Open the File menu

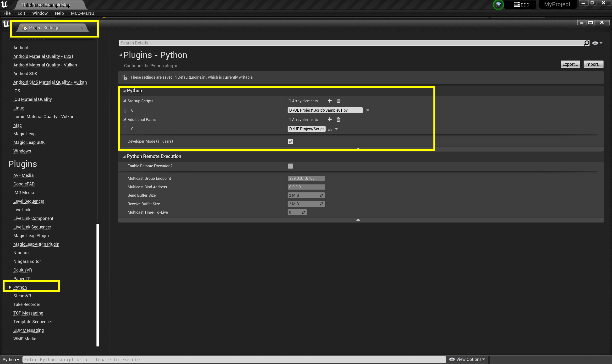click(7, 13)
